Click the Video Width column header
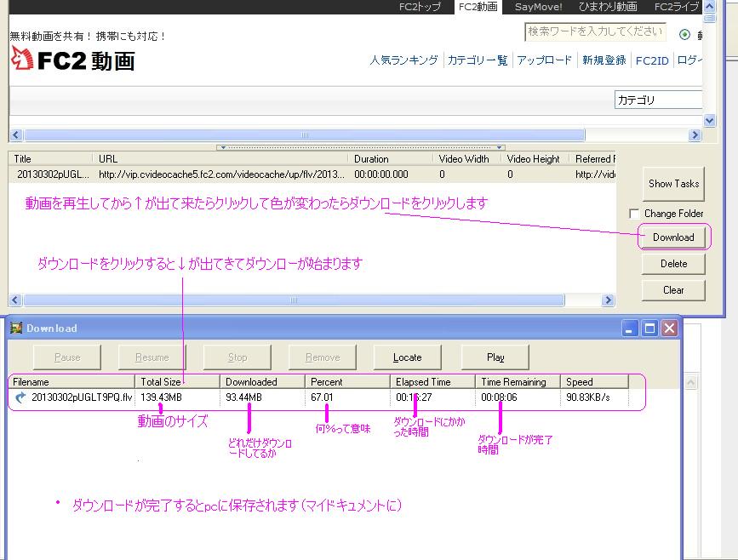This screenshot has width=738, height=560. point(466,158)
